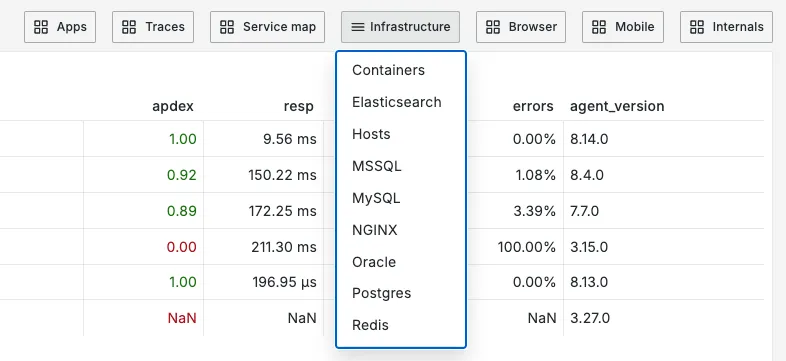Click the grid icon on Service map
786x361 pixels.
point(227,27)
